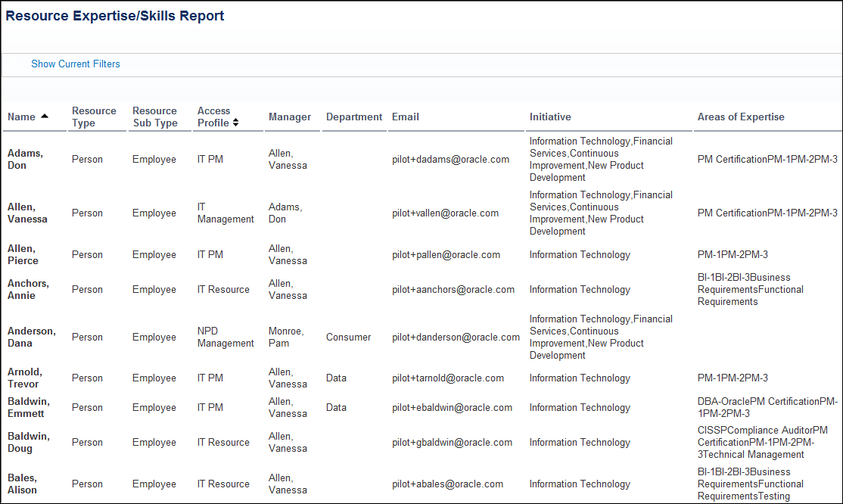Select the name Bales, Alison

click(22, 484)
